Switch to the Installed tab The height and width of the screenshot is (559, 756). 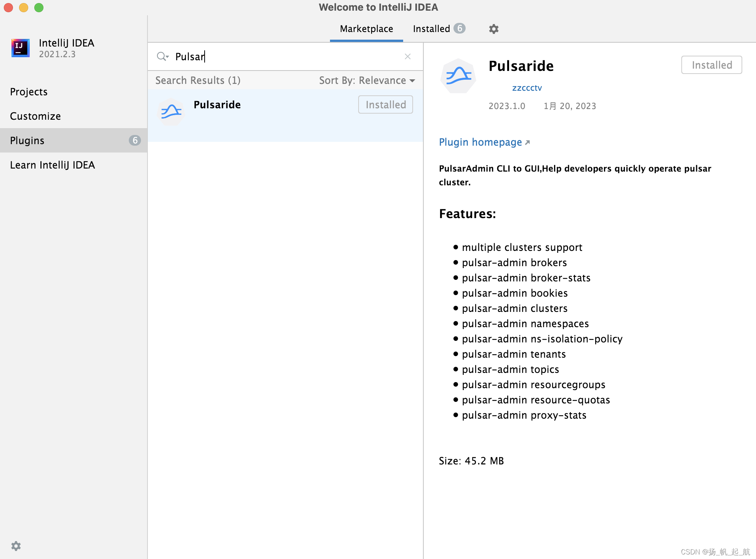tap(431, 29)
